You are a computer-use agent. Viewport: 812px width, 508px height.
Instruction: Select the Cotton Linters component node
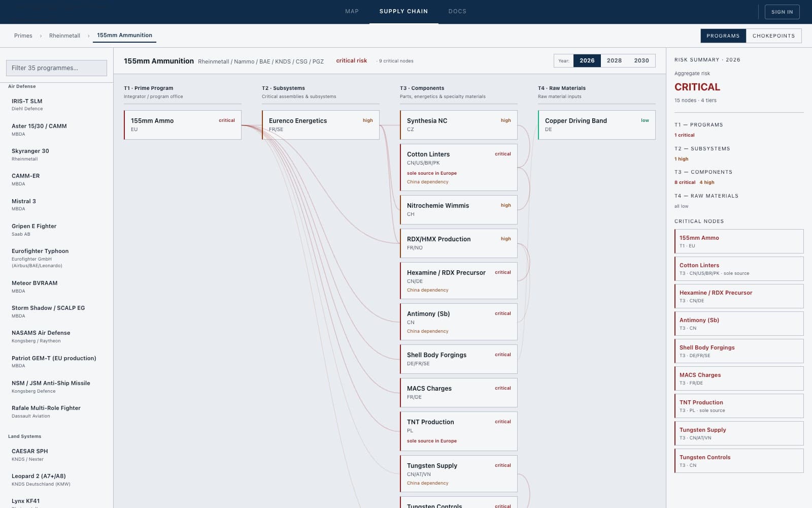pos(459,168)
